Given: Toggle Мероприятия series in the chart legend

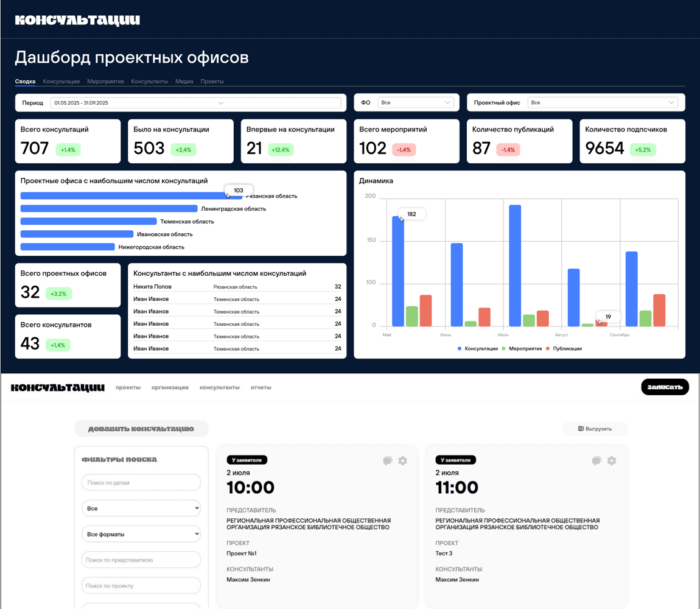Looking at the screenshot, I should point(522,348).
